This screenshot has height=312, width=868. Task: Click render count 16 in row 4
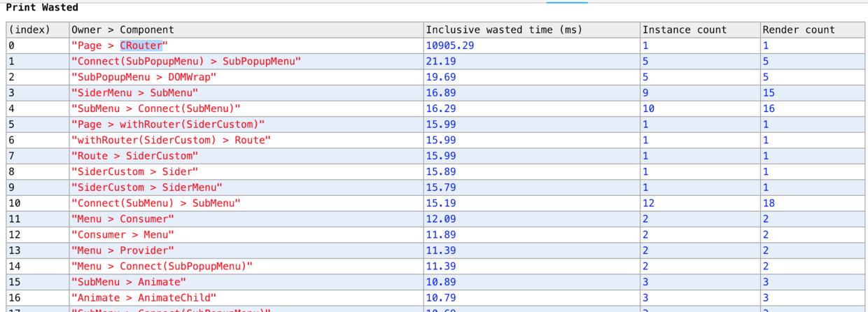769,108
